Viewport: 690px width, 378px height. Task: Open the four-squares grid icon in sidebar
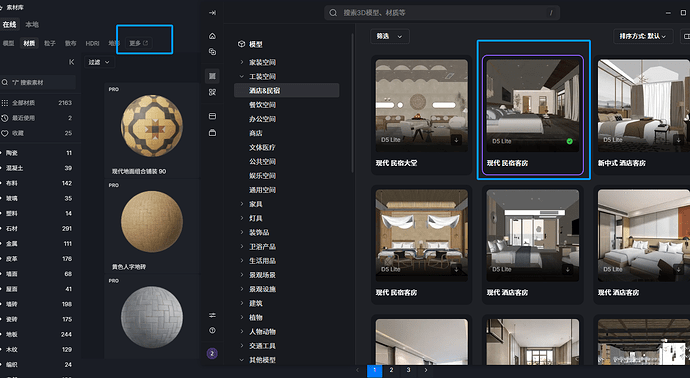212,92
